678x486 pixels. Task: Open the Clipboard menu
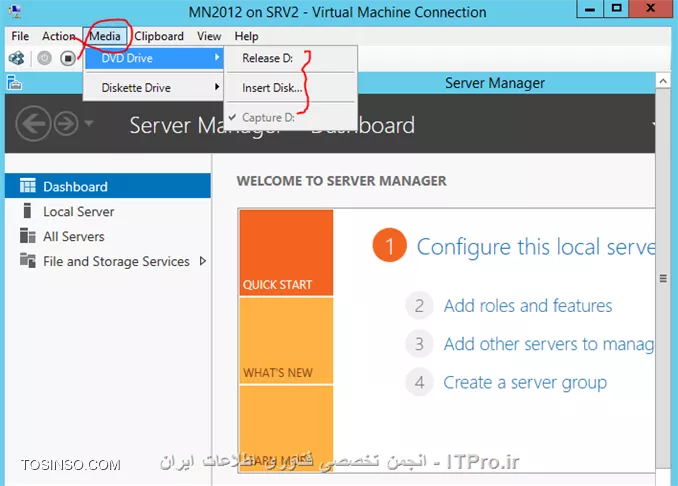159,36
